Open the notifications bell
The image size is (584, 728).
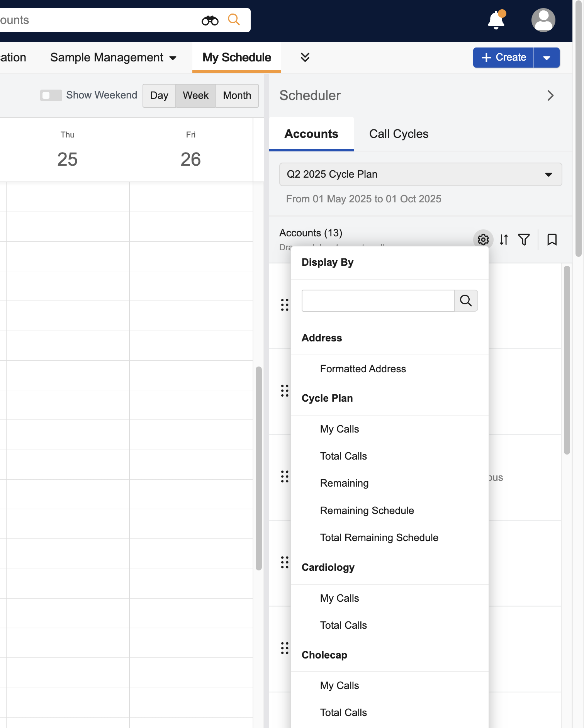click(496, 20)
